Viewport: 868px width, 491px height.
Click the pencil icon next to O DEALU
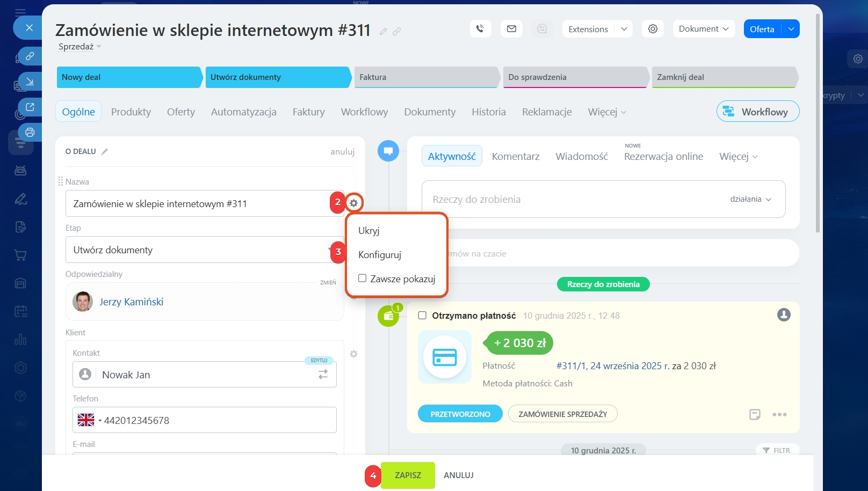click(x=105, y=152)
